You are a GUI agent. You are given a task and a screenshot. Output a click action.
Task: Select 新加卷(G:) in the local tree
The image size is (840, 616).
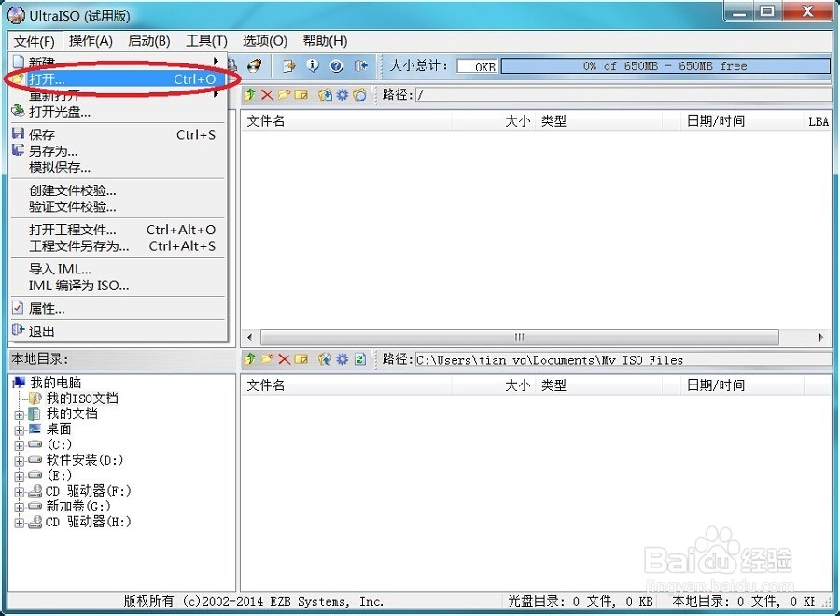tap(78, 506)
